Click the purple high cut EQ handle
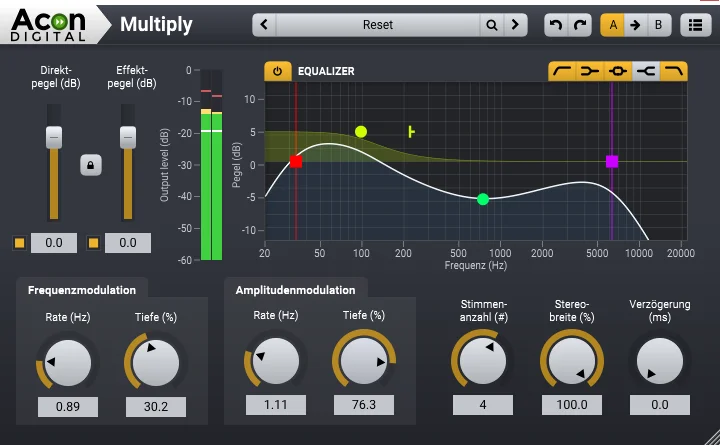The width and height of the screenshot is (720, 445). 612,162
